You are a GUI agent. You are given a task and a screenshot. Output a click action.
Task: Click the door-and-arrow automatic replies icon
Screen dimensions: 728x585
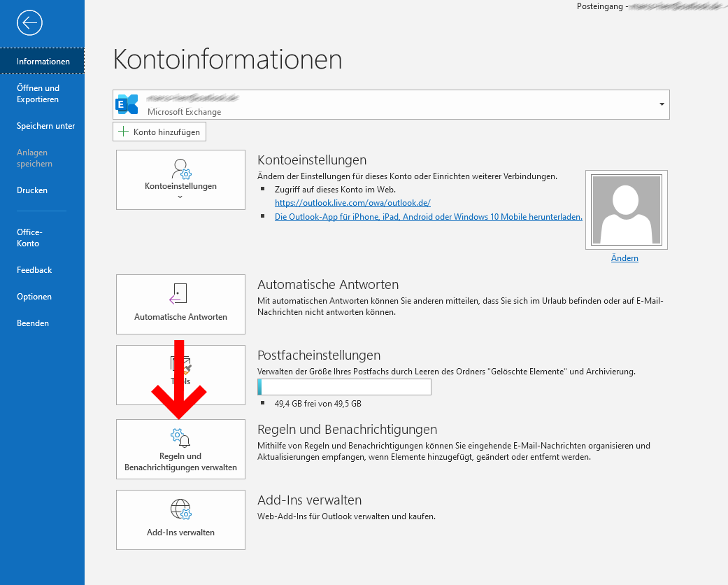click(178, 294)
